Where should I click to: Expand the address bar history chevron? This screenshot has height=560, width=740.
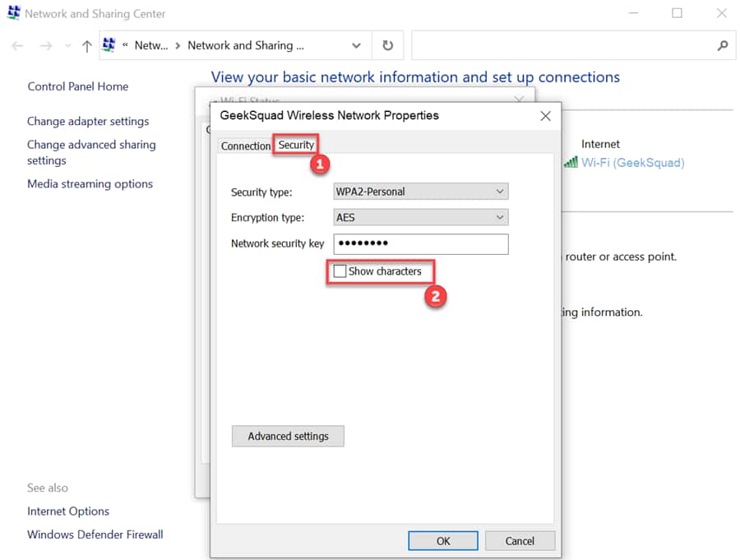click(356, 46)
